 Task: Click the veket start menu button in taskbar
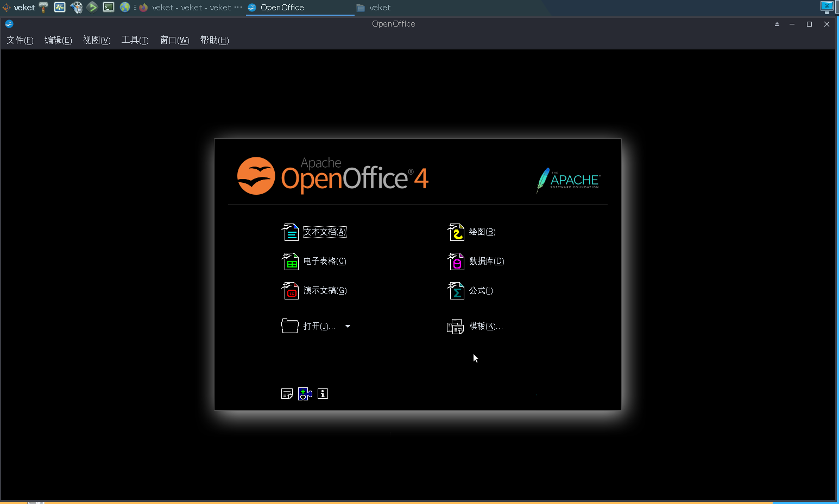[x=19, y=8]
